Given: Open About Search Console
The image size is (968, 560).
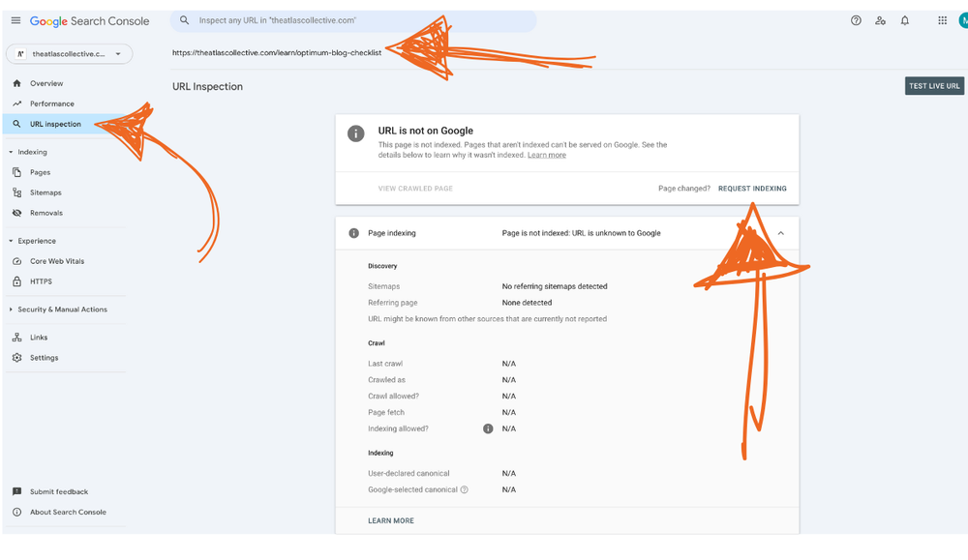Looking at the screenshot, I should (x=68, y=512).
